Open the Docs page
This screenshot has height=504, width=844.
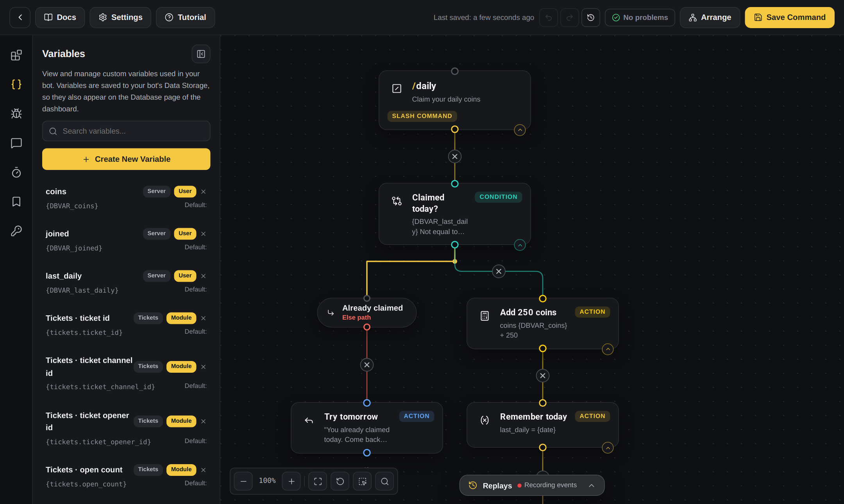[x=60, y=18]
